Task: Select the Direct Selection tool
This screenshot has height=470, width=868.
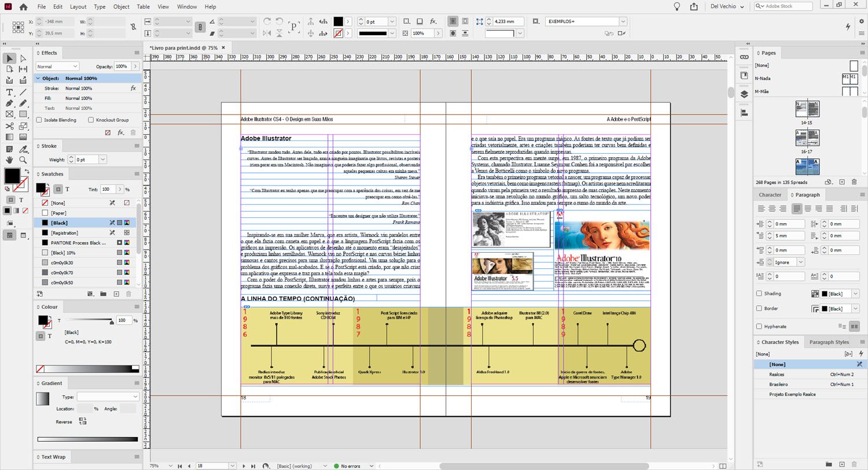Action: (x=23, y=58)
